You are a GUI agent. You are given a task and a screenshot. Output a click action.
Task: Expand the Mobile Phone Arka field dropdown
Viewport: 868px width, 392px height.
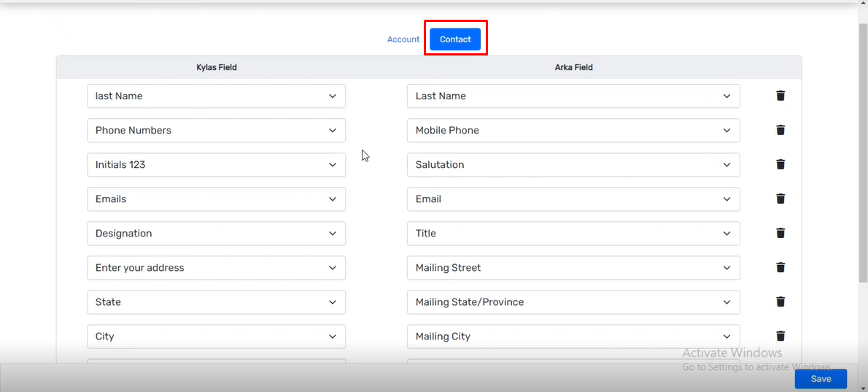click(x=573, y=130)
